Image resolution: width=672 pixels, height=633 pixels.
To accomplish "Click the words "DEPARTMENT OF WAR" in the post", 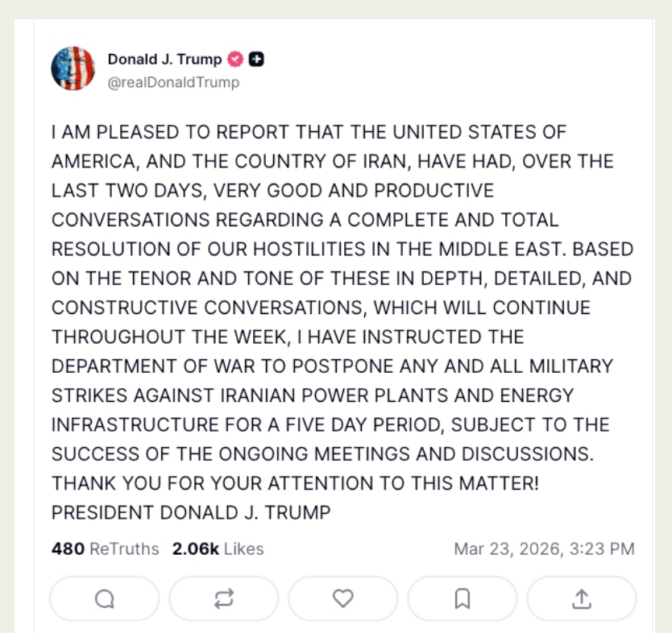I will pos(133,366).
